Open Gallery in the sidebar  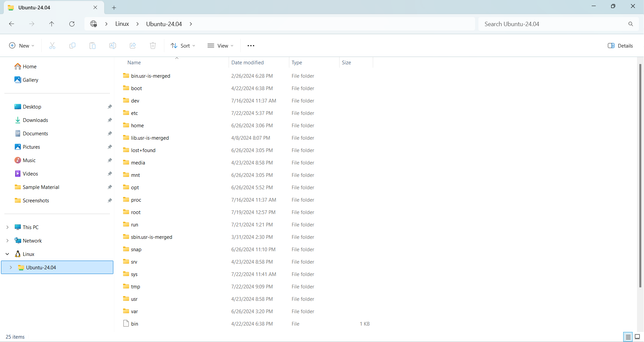[26, 80]
